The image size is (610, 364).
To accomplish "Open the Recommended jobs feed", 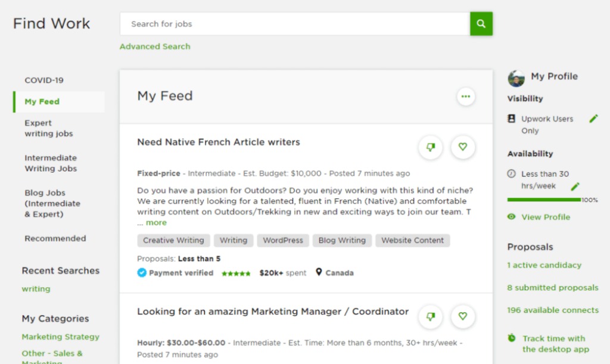I will [55, 238].
